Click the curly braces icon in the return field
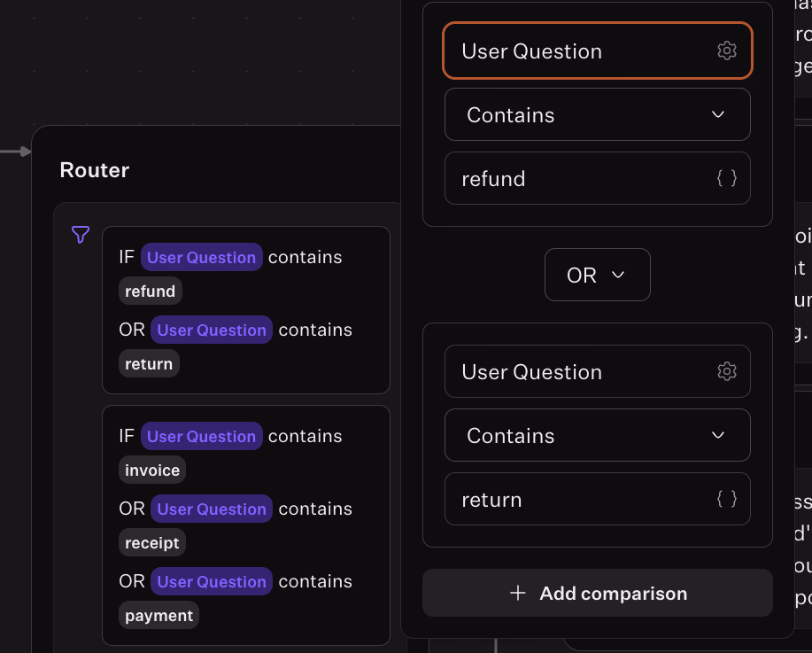This screenshot has height=653, width=812. point(726,500)
